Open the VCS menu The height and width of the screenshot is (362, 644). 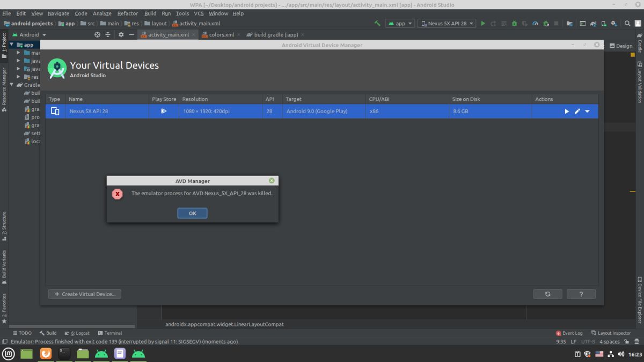point(199,13)
